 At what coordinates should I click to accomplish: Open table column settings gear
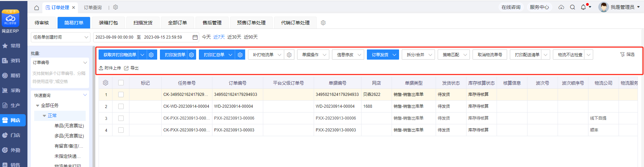click(x=106, y=83)
